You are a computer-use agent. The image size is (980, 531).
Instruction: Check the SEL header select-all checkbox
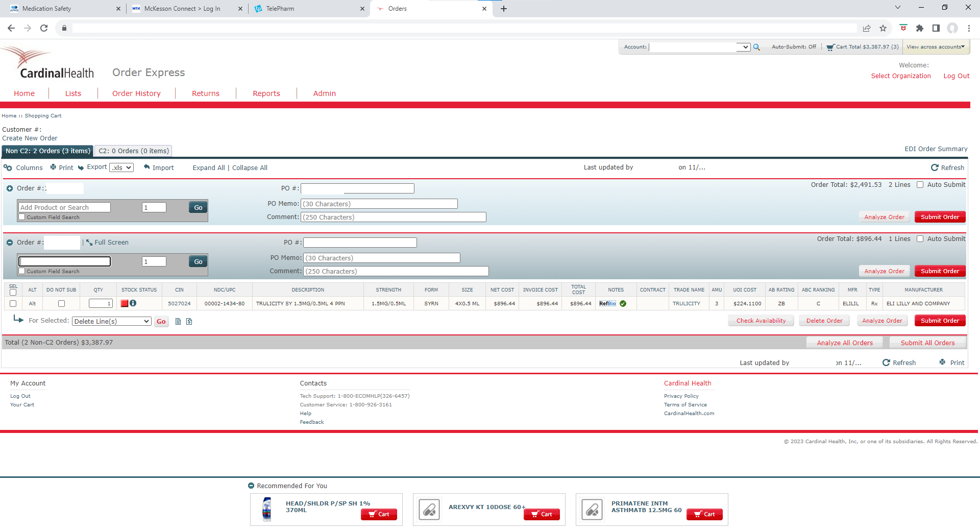[13, 293]
